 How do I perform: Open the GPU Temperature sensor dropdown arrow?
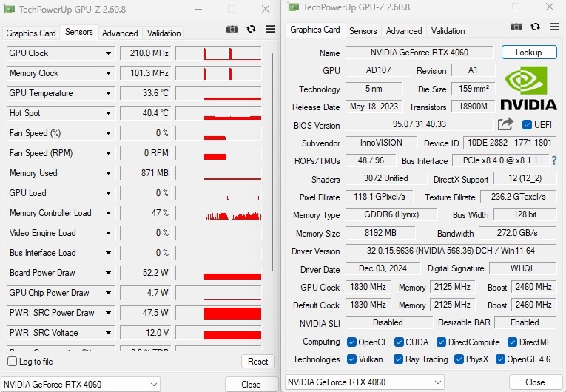point(108,93)
